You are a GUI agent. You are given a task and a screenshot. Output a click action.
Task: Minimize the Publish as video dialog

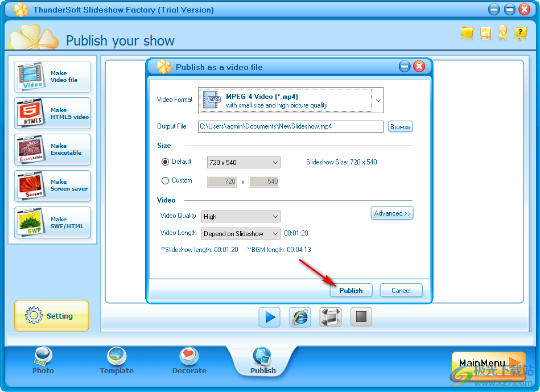[x=405, y=67]
